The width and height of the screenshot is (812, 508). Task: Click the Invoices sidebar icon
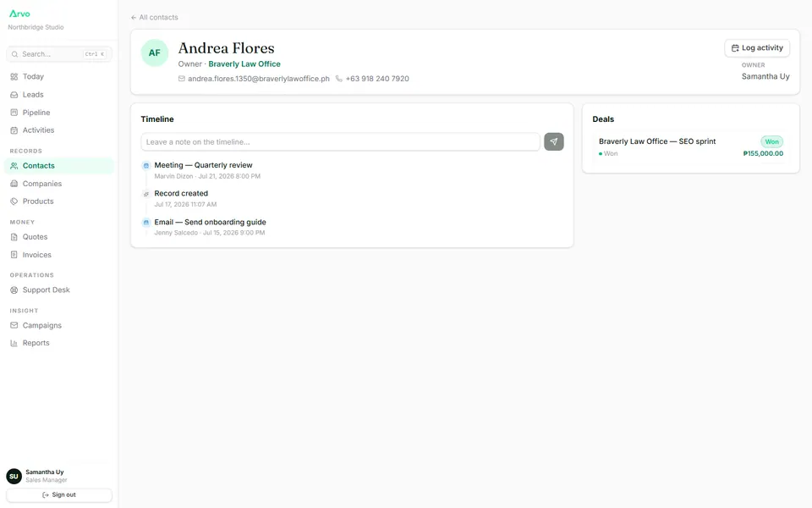tap(14, 255)
